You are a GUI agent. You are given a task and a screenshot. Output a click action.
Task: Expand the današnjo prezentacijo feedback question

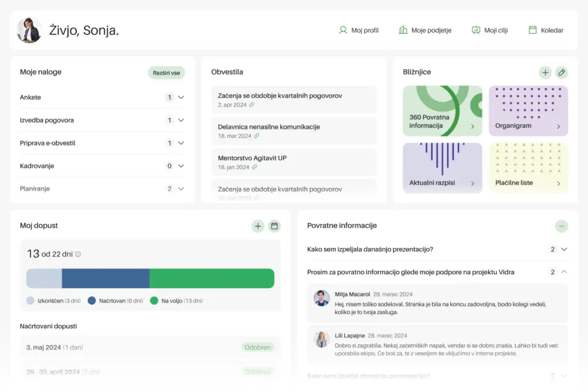pos(564,249)
